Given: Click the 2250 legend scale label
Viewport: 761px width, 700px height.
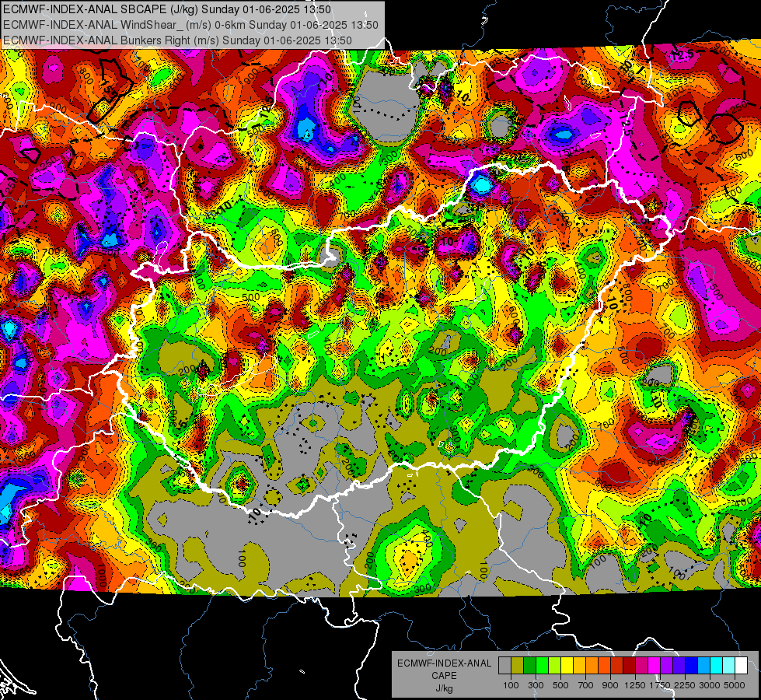Looking at the screenshot, I should (x=686, y=685).
